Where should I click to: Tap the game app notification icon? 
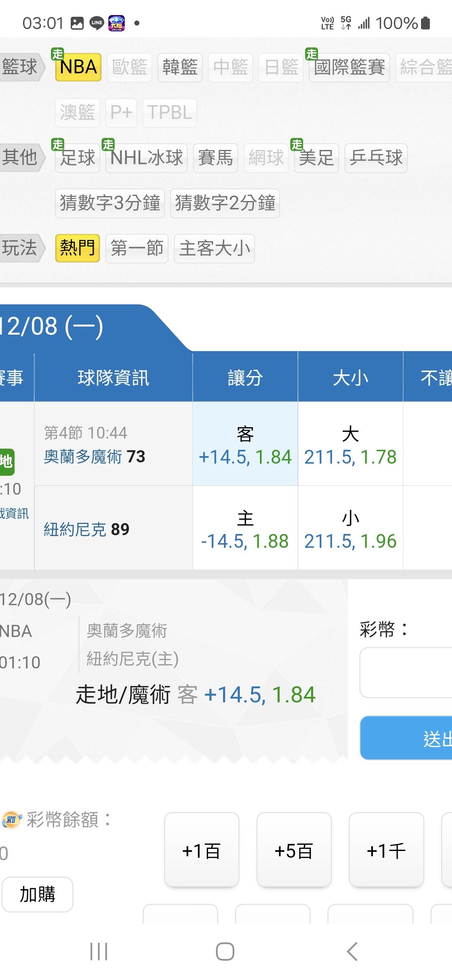(x=116, y=23)
